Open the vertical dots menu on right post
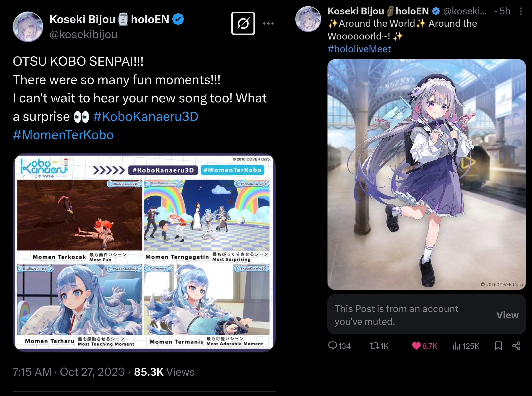The image size is (532, 396). click(x=521, y=11)
